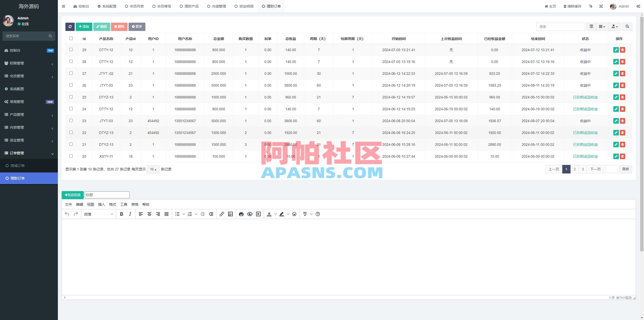The height and width of the screenshot is (320, 644).
Task: Open the 段落 paragraph format dropdown
Action: 98,214
